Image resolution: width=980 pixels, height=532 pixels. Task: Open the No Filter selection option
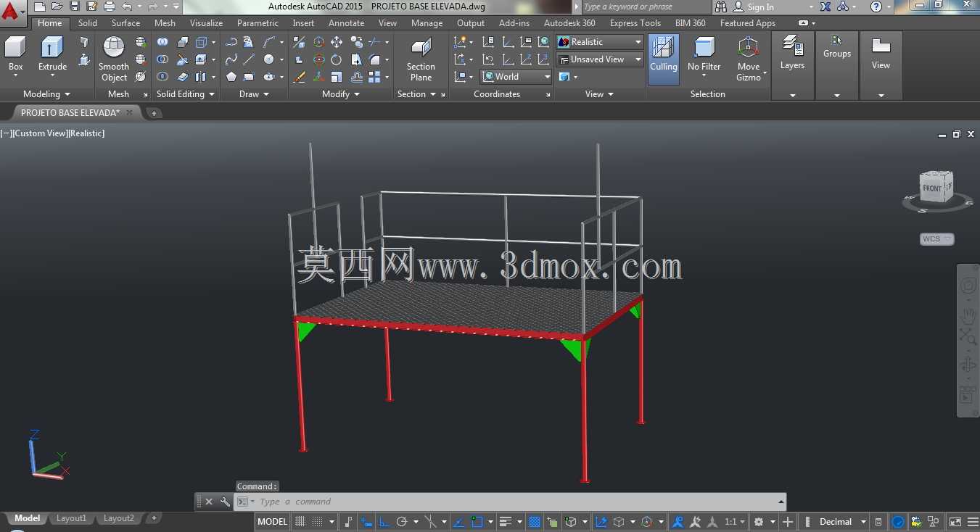tap(704, 56)
